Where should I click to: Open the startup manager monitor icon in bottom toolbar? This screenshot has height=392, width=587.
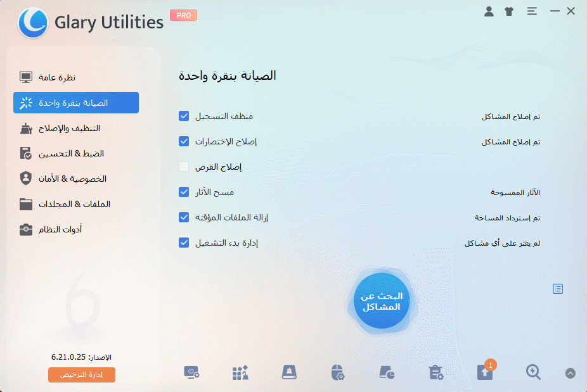pos(191,372)
